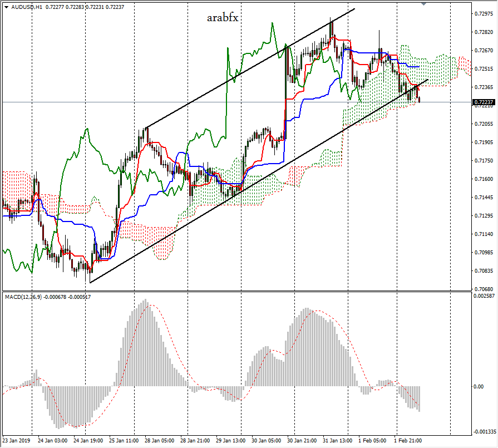Click the 24 Jan 19:00 time label
Image resolution: width=498 pixels, height=448 pixels.
(88, 441)
